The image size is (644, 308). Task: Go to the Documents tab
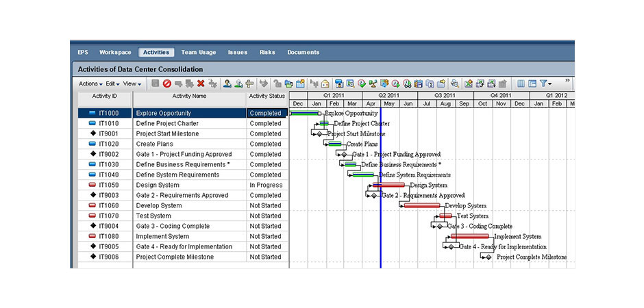303,52
